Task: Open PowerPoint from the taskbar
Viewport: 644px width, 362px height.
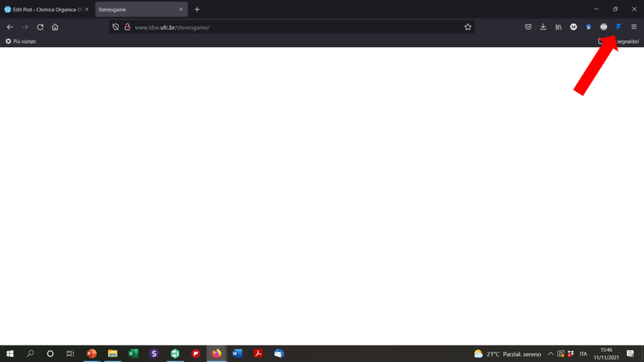Action: pyautogui.click(x=92, y=354)
